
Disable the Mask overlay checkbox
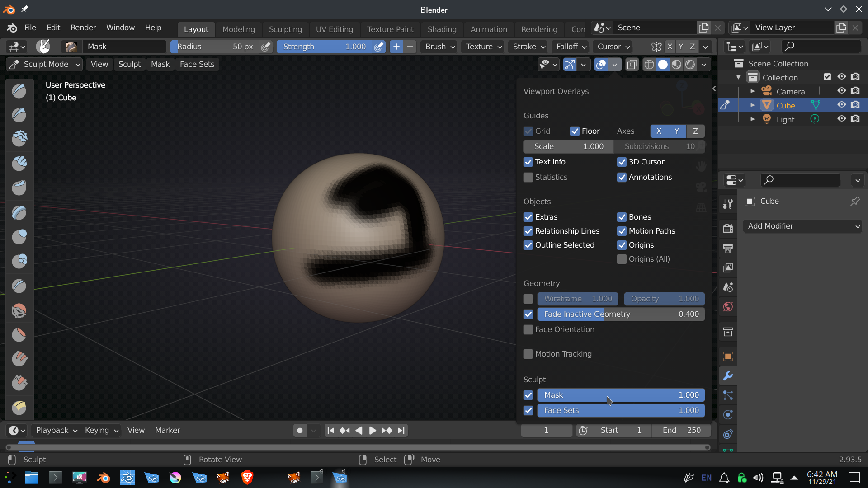tap(528, 395)
